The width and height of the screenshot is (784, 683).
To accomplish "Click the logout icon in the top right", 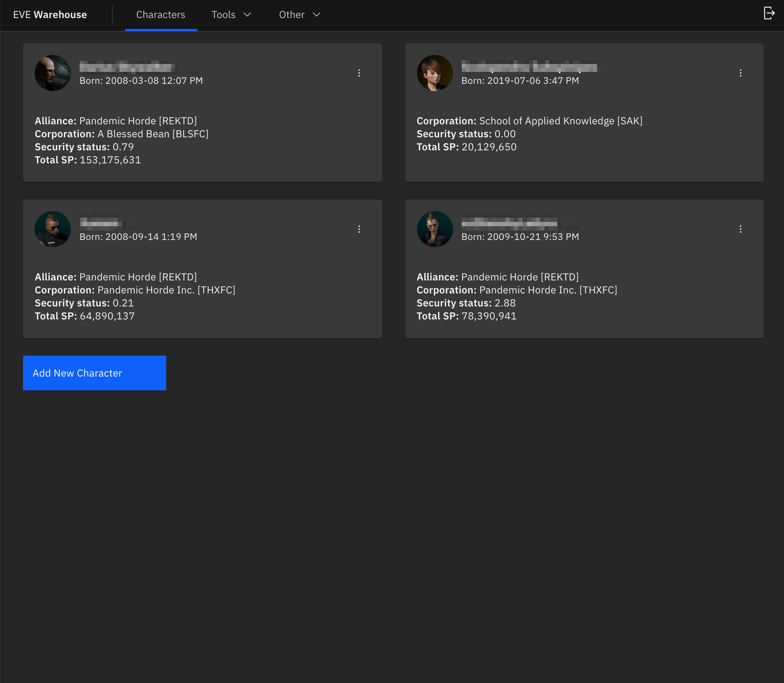I will coord(769,13).
